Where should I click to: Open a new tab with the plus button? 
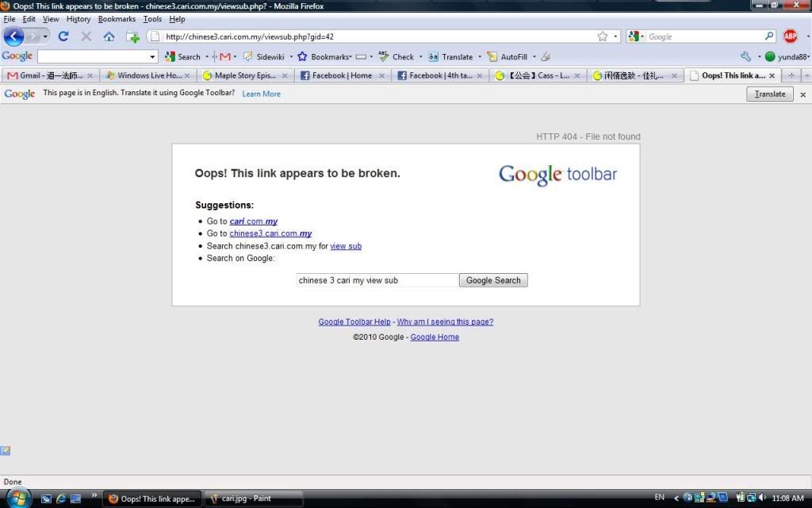click(x=791, y=75)
